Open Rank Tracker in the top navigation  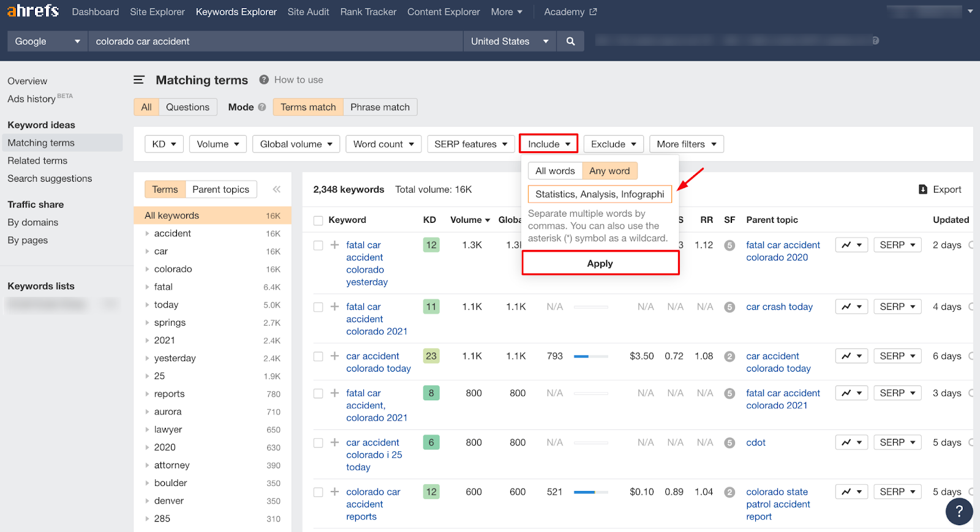368,12
